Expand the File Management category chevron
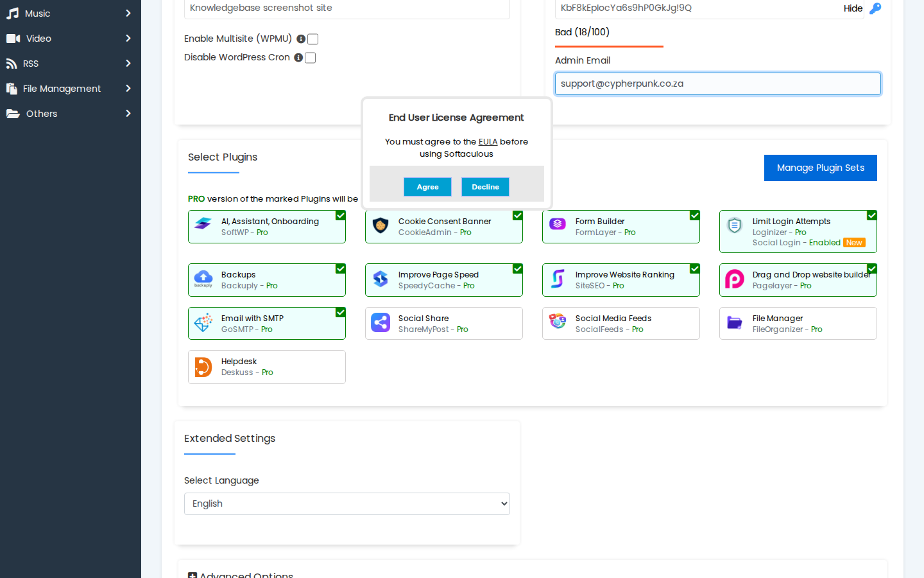 128,89
